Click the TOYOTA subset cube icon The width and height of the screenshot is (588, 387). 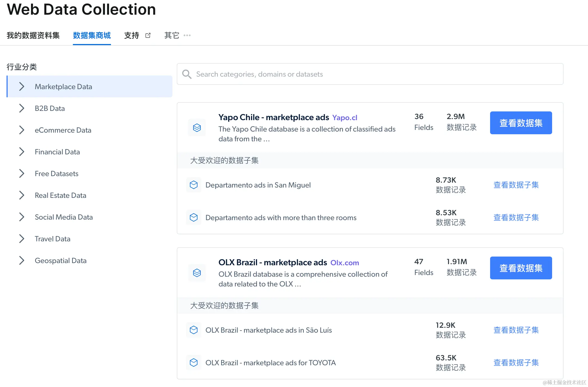coord(194,363)
